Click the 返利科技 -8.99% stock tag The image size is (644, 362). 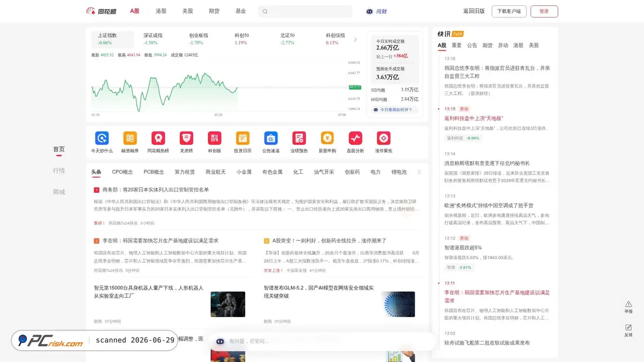(x=463, y=139)
